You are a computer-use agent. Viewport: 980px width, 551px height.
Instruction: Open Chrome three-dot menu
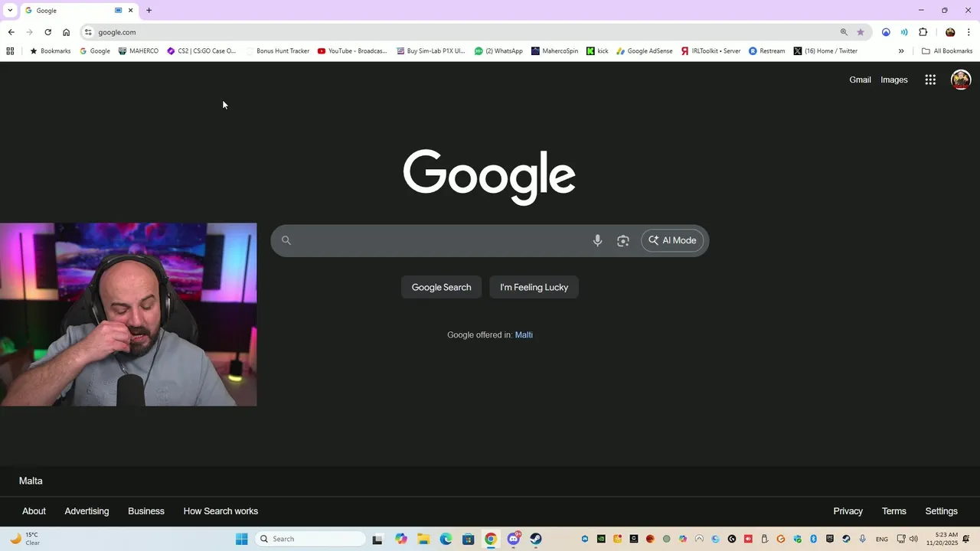tap(969, 32)
